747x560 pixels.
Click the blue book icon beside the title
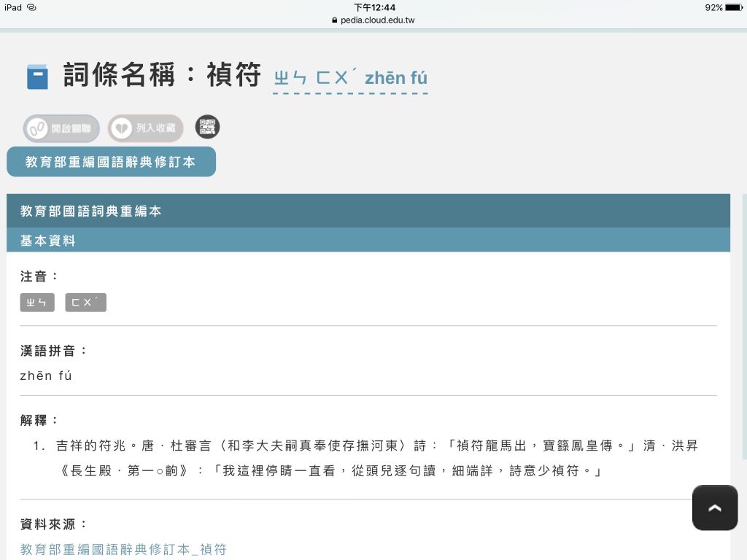click(37, 77)
